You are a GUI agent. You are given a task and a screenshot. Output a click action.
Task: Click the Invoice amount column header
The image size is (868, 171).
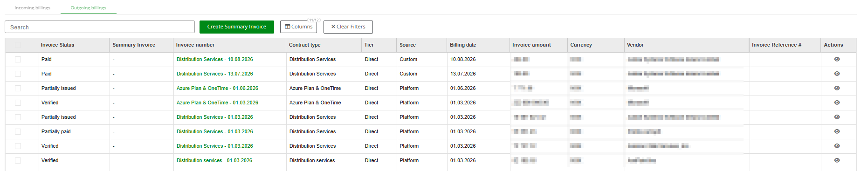point(531,45)
